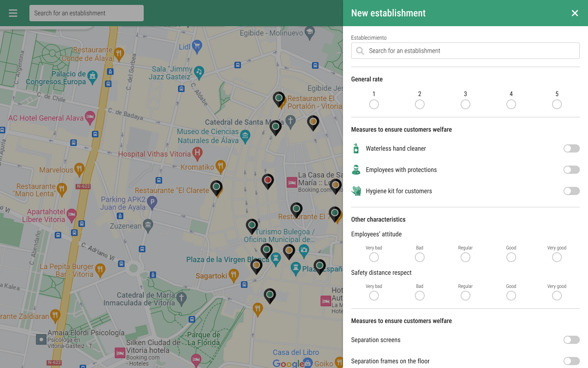Close the New establishment panel
The image size is (588, 368).
tap(575, 13)
